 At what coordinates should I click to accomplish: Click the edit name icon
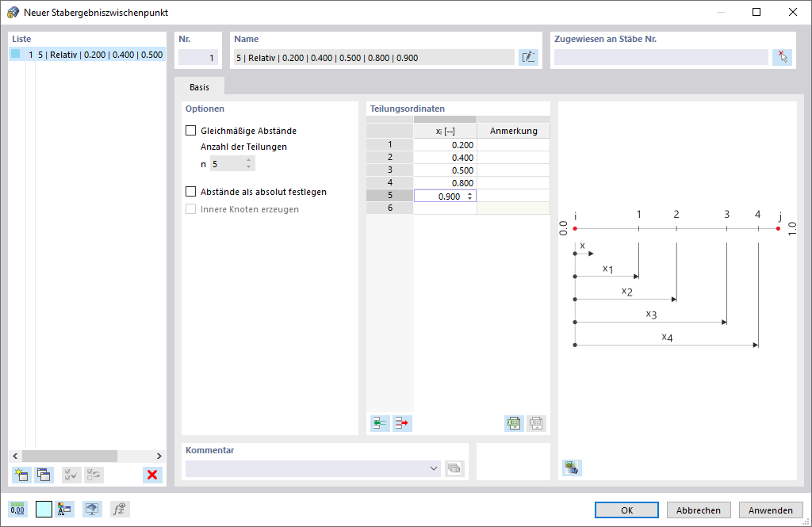click(x=528, y=58)
